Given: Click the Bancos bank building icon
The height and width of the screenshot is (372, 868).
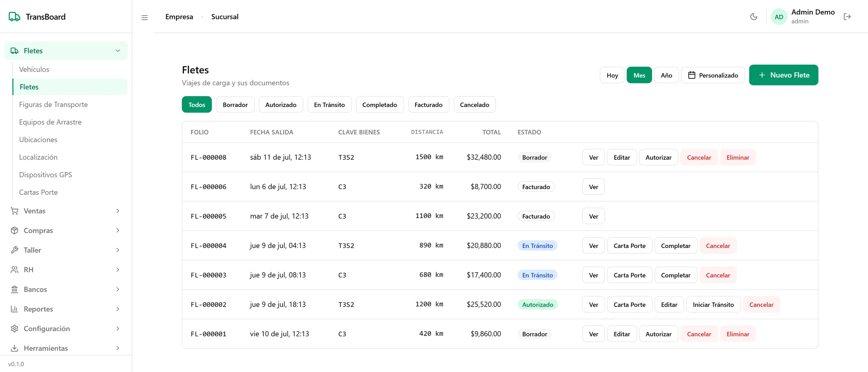Looking at the screenshot, I should click(x=14, y=289).
